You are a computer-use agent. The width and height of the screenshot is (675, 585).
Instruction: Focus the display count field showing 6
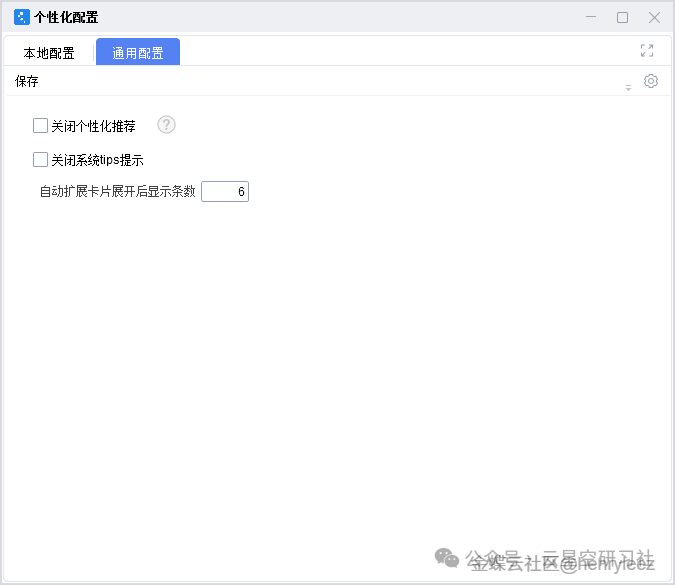[x=225, y=191]
